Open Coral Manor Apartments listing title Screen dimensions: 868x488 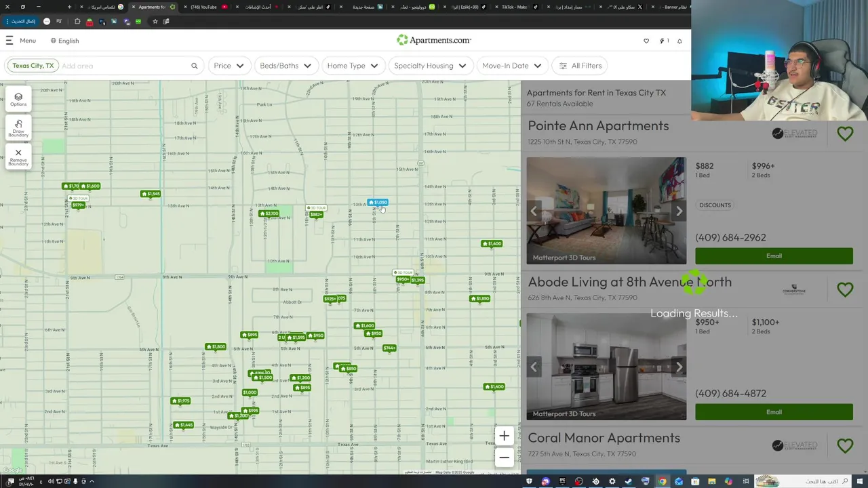604,438
